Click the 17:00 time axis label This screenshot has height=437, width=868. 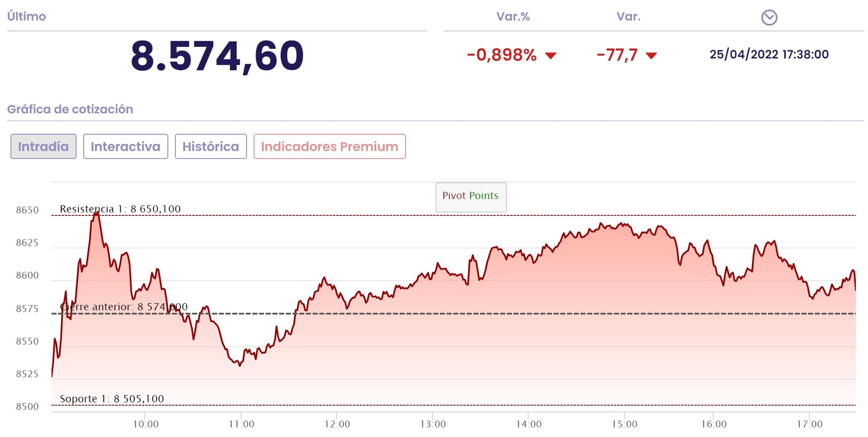point(809,424)
